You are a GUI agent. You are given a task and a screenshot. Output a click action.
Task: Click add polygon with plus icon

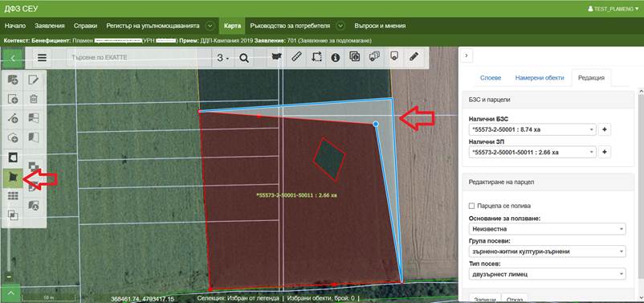13,137
